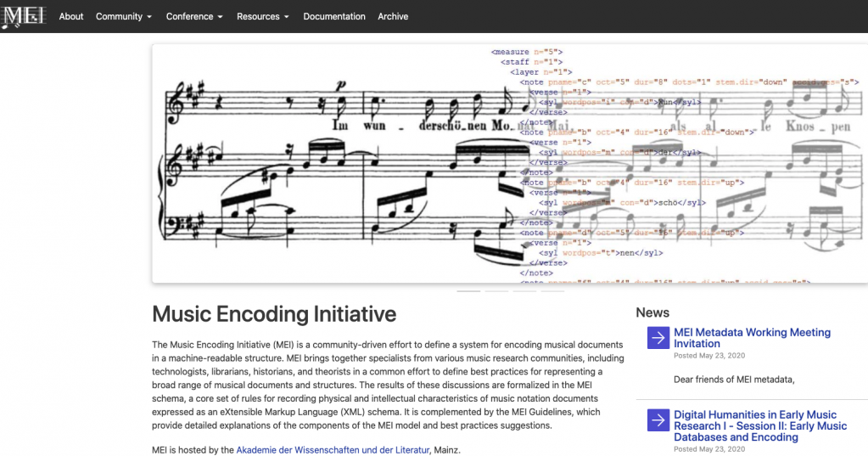This screenshot has height=456, width=868.
Task: Click the music score carousel image
Action: [510, 163]
